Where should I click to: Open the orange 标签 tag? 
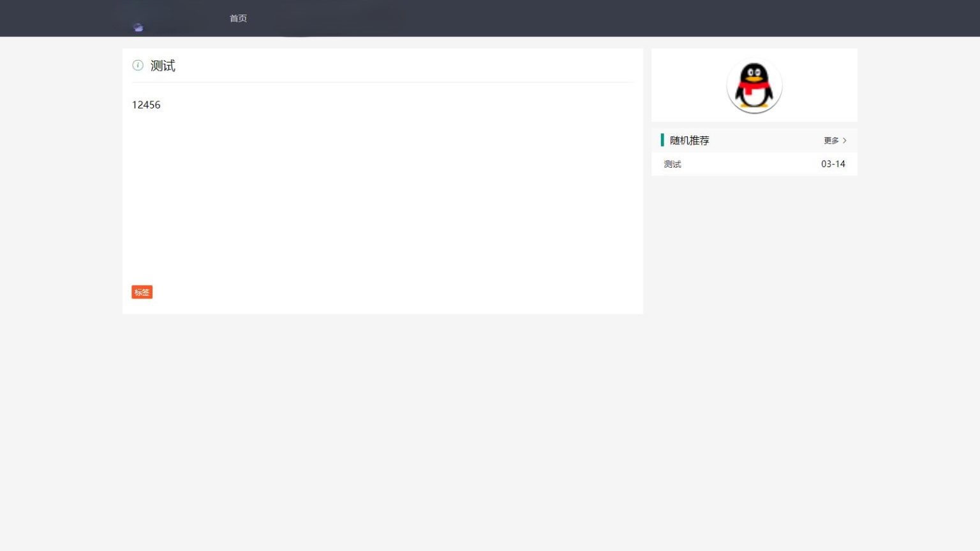(x=142, y=292)
